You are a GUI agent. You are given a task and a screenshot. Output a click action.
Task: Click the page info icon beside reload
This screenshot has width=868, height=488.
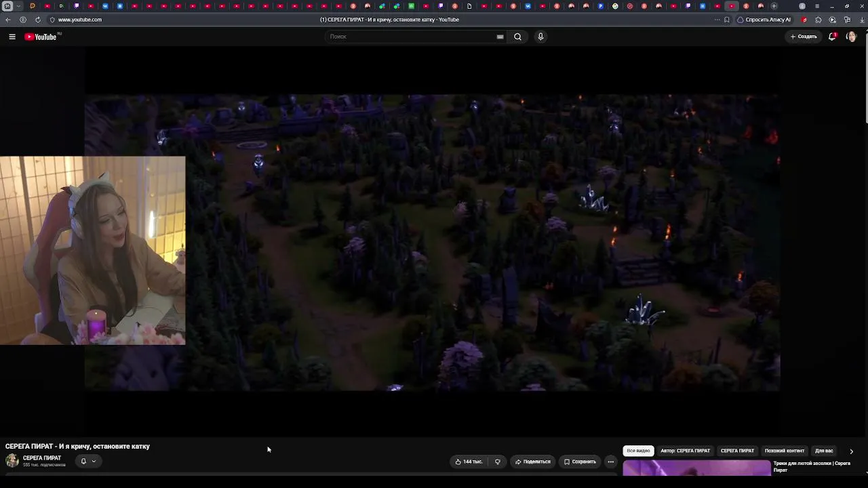click(x=23, y=20)
